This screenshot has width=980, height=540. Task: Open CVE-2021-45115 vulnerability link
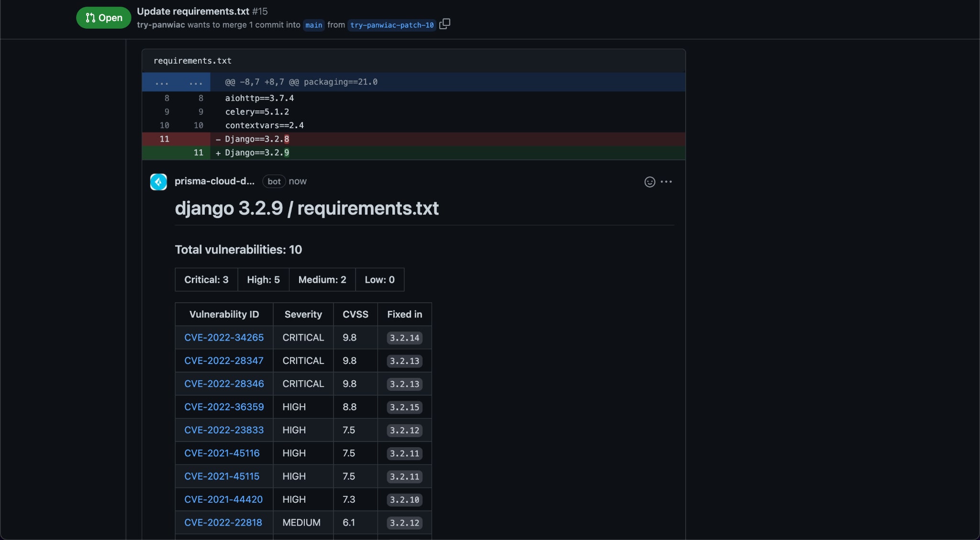pos(222,476)
